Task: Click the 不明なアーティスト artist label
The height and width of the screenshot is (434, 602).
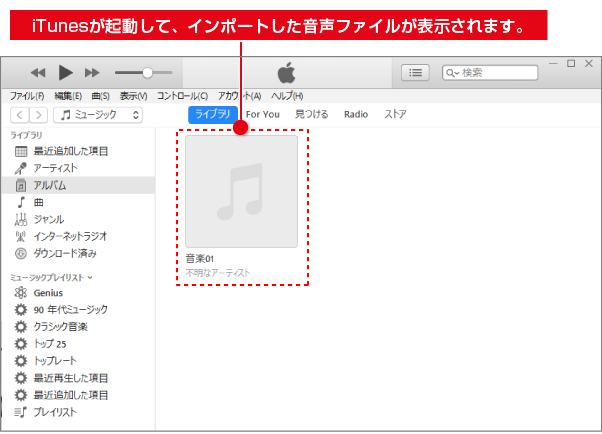Action: [x=218, y=273]
